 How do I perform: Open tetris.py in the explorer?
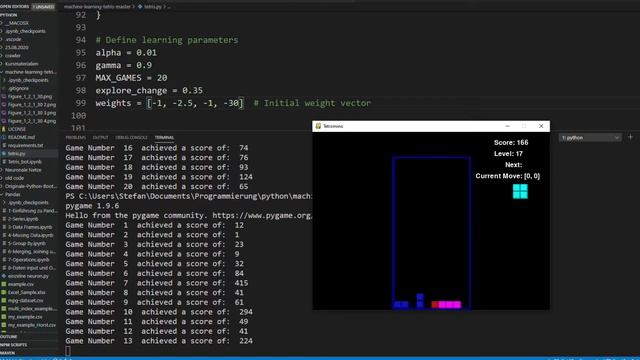pos(17,153)
